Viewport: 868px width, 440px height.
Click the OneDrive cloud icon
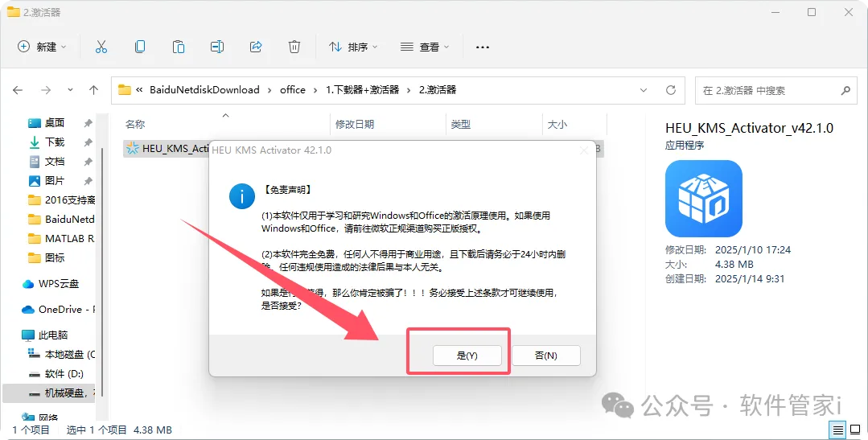click(x=28, y=310)
